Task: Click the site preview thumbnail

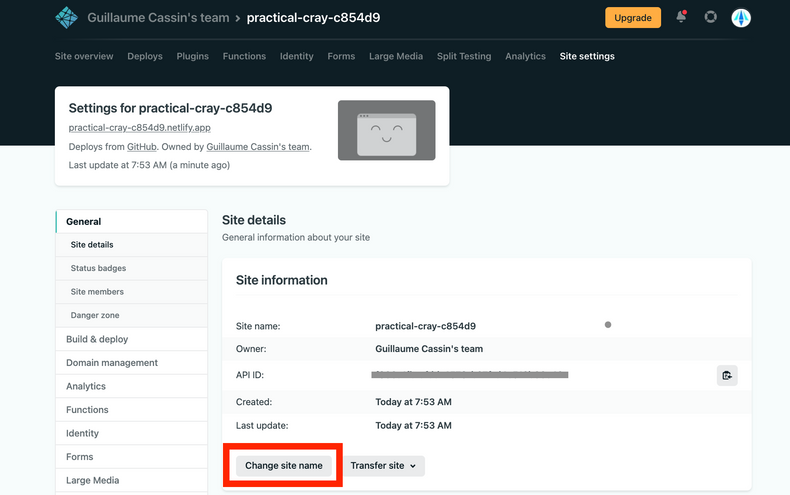Action: pos(386,130)
